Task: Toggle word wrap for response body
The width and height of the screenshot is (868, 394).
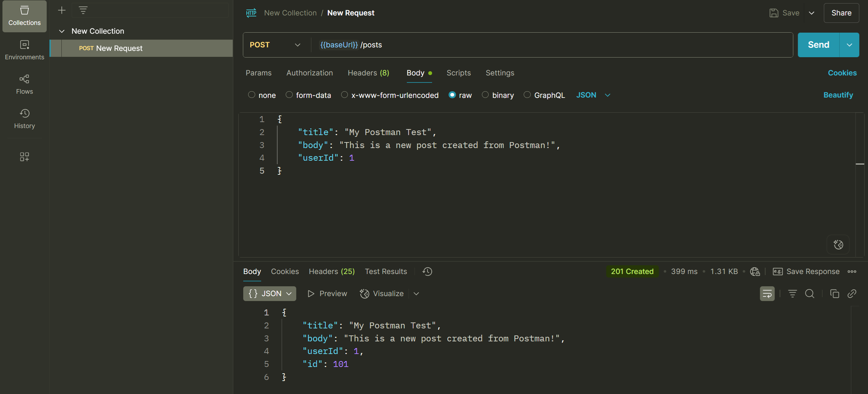Action: (767, 294)
